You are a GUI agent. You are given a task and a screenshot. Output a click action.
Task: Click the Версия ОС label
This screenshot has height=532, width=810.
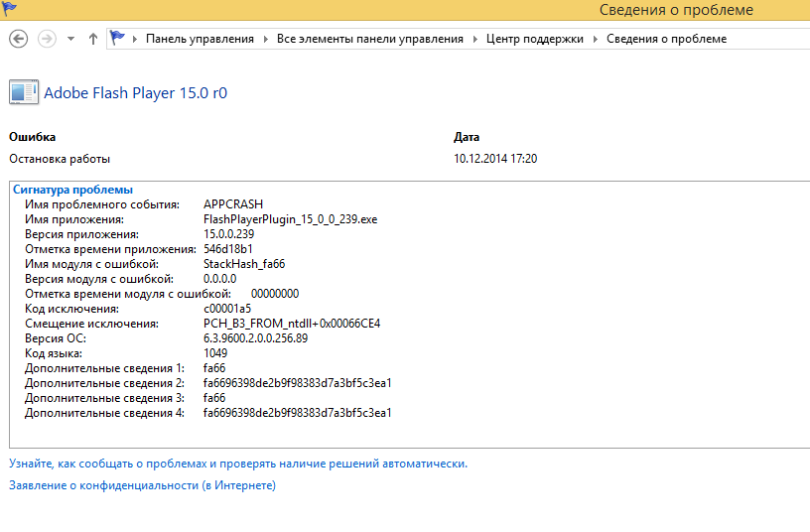[56, 338]
